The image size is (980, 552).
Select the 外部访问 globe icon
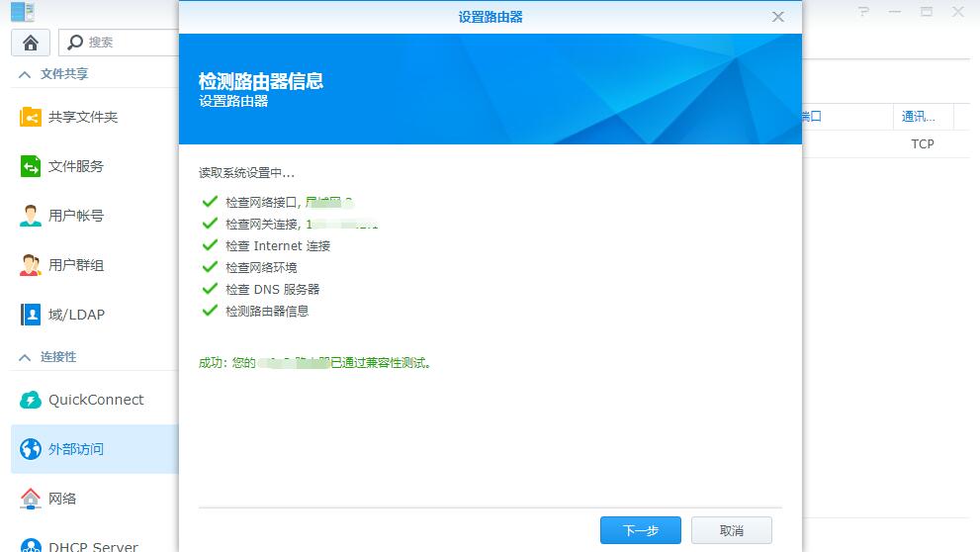30,449
